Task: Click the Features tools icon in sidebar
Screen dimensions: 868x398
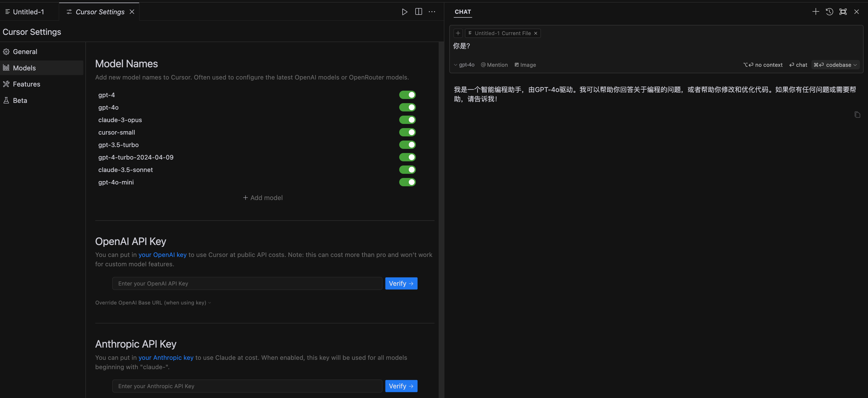Action: pyautogui.click(x=6, y=84)
